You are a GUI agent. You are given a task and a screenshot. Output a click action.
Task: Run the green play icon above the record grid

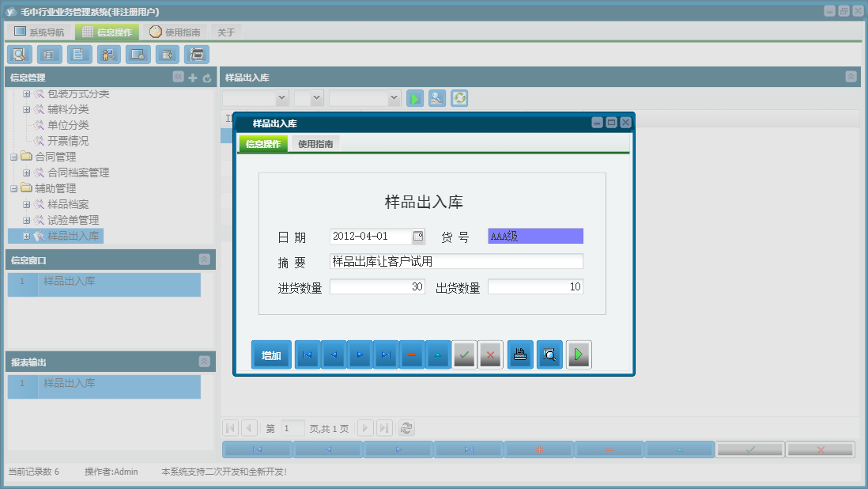coord(414,98)
